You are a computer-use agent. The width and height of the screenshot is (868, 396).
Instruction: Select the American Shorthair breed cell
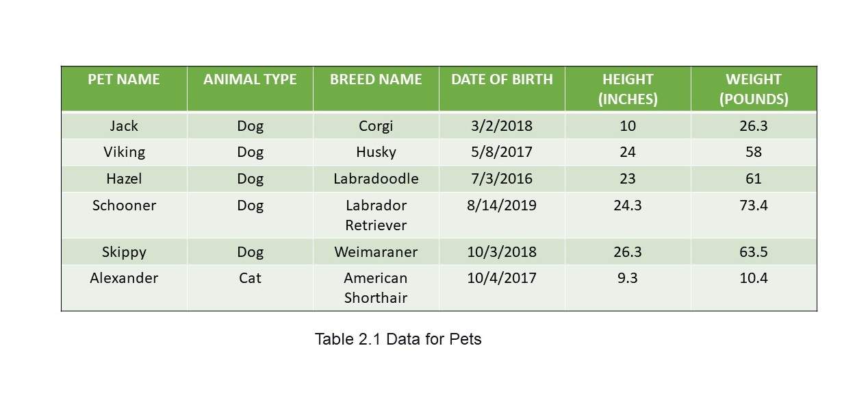pyautogui.click(x=376, y=288)
